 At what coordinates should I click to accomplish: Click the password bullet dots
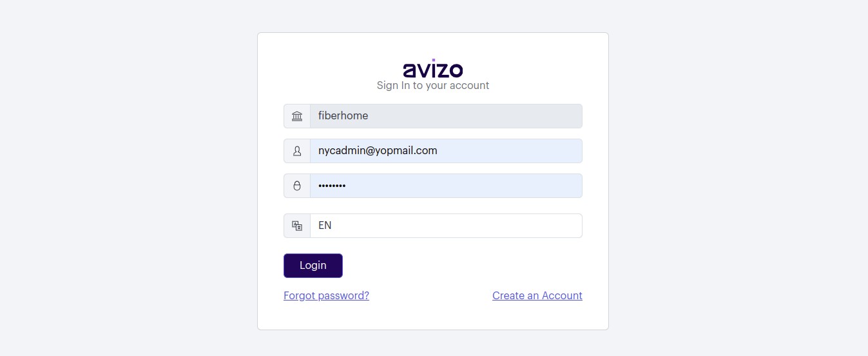(x=332, y=186)
